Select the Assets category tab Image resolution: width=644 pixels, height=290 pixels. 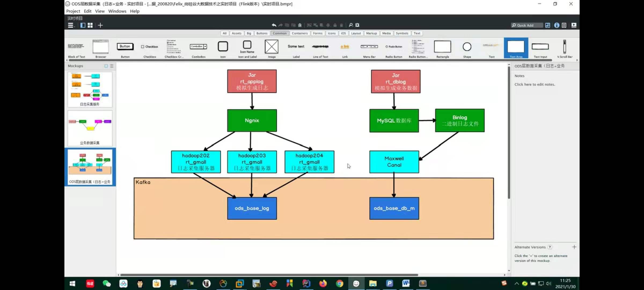[236, 33]
